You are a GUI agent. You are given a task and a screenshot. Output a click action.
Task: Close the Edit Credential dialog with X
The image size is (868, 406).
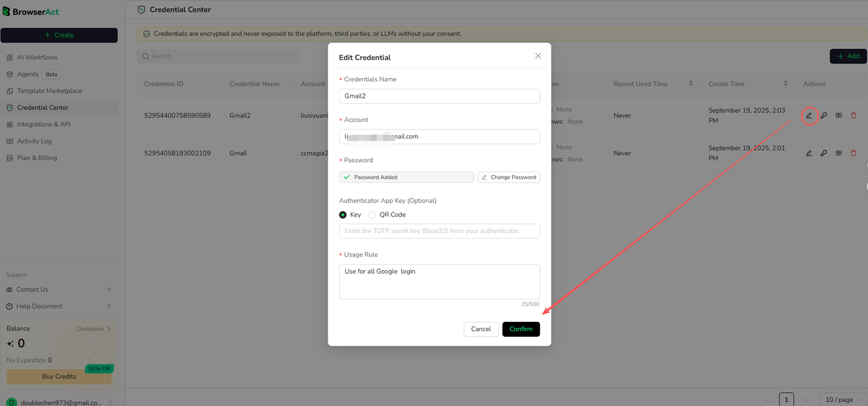coord(538,56)
